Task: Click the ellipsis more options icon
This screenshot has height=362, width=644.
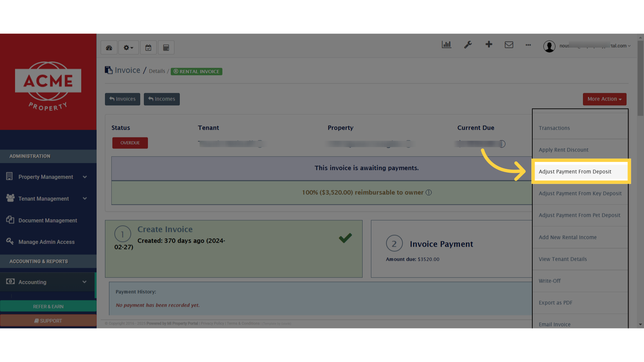Action: (528, 45)
